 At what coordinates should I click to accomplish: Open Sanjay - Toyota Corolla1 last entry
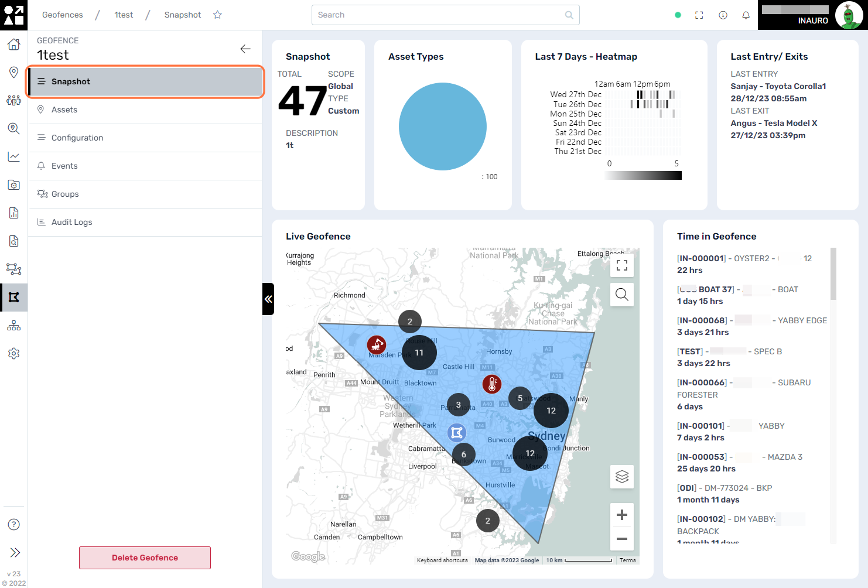[778, 86]
